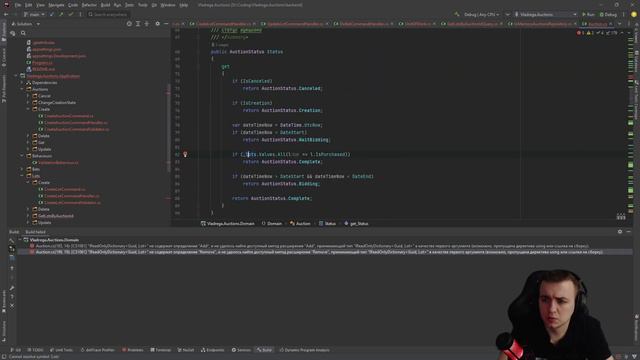Select the Remove build error row
The width and height of the screenshot is (640, 360).
point(324,252)
